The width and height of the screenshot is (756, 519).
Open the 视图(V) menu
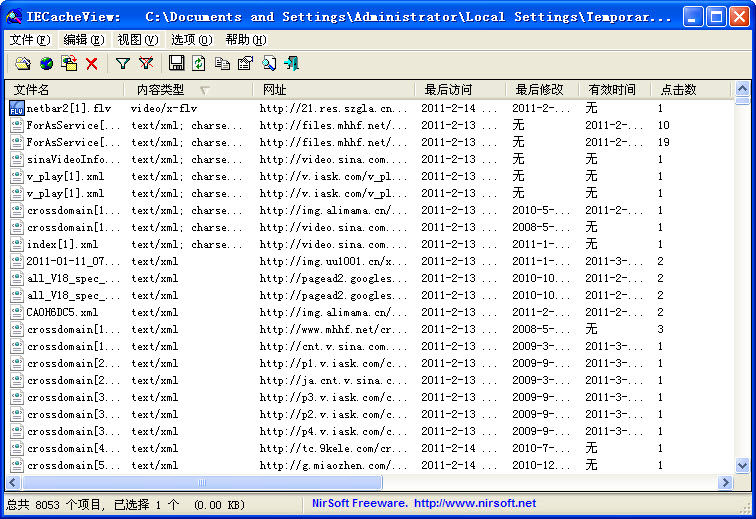point(138,40)
